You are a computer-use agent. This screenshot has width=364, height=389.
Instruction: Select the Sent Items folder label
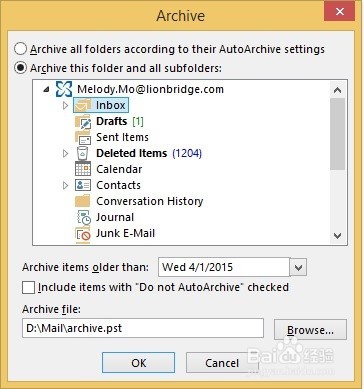click(122, 137)
